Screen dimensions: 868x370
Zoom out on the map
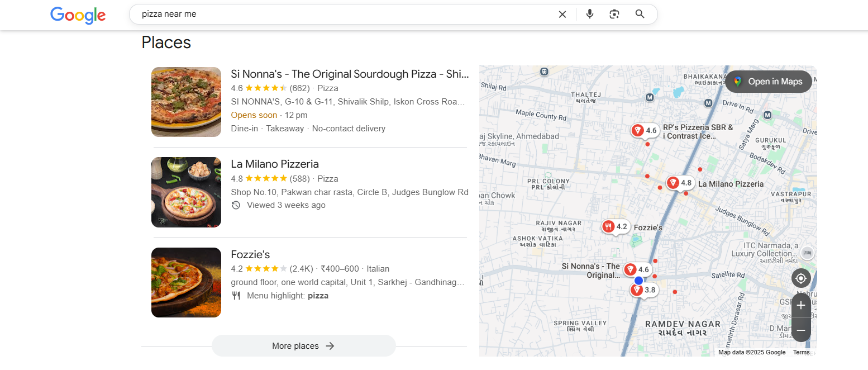tap(801, 330)
